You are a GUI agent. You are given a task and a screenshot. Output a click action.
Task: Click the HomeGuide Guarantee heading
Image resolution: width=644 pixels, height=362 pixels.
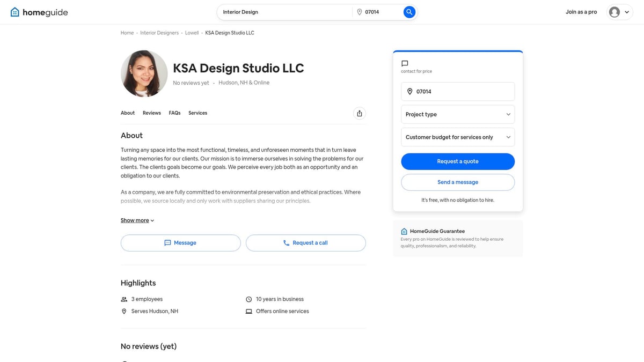coord(437,231)
